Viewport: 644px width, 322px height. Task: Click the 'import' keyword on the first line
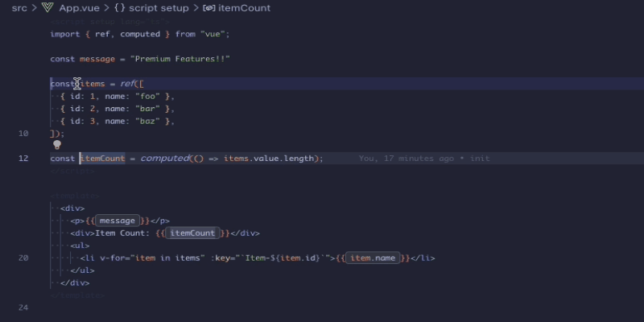point(65,34)
